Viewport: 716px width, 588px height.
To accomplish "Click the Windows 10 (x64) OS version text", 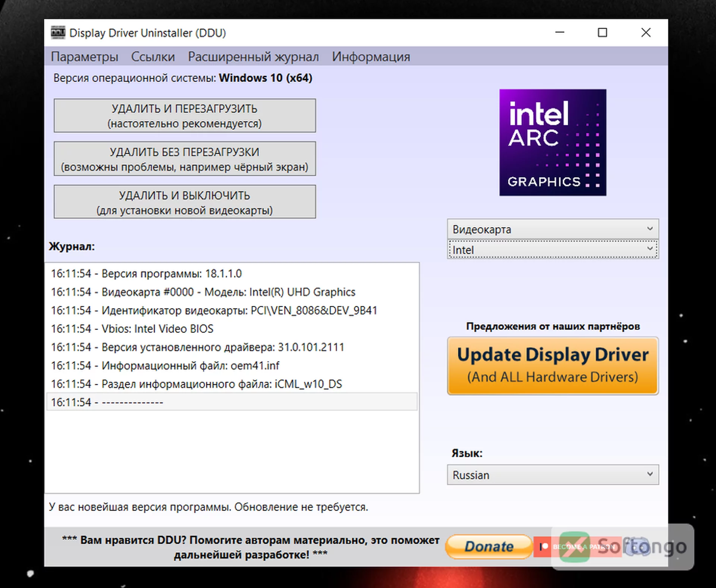I will pyautogui.click(x=266, y=78).
